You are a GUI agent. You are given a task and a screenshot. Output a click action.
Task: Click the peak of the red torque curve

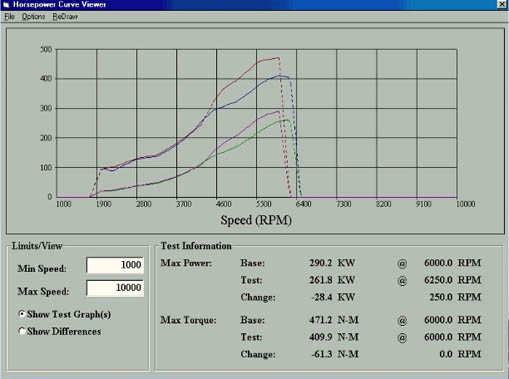pos(278,58)
